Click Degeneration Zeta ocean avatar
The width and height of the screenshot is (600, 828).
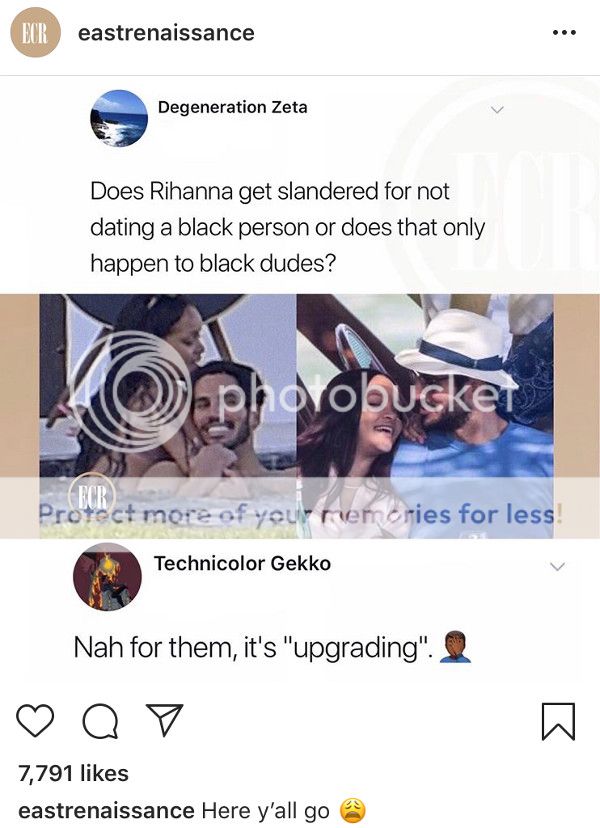pos(119,118)
